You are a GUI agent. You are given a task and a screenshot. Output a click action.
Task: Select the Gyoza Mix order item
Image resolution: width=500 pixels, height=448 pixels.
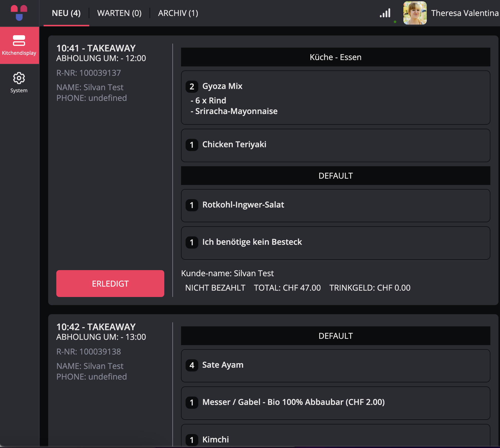coord(335,98)
